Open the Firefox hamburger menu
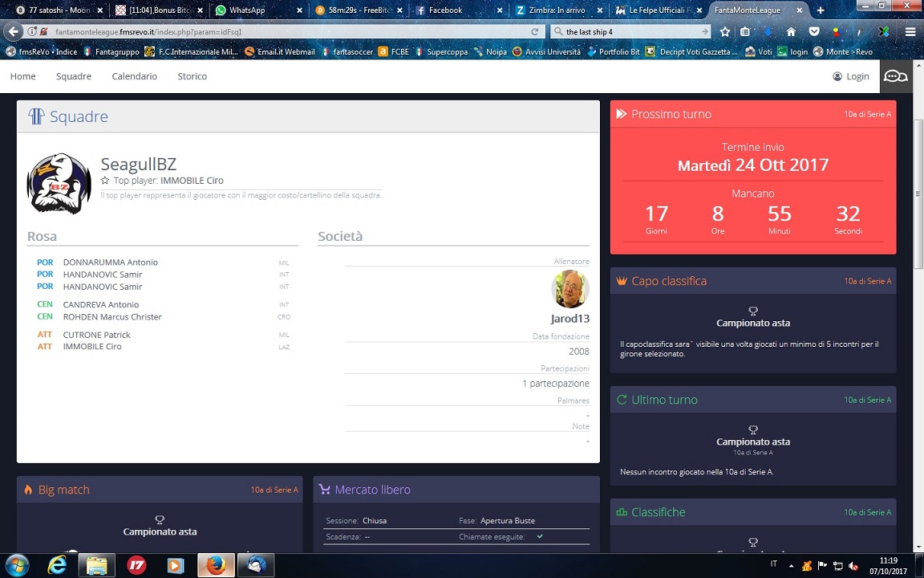Viewport: 924px width, 578px height. pyautogui.click(x=910, y=32)
